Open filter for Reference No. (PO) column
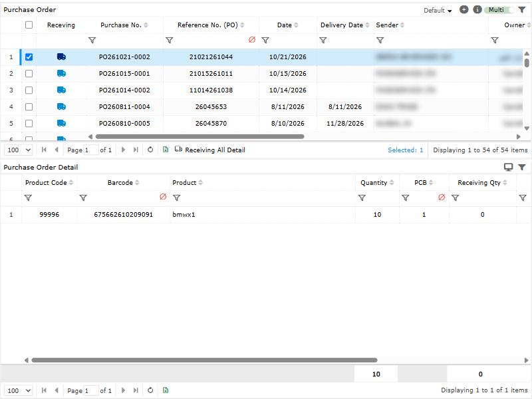The width and height of the screenshot is (532, 399). tap(170, 41)
